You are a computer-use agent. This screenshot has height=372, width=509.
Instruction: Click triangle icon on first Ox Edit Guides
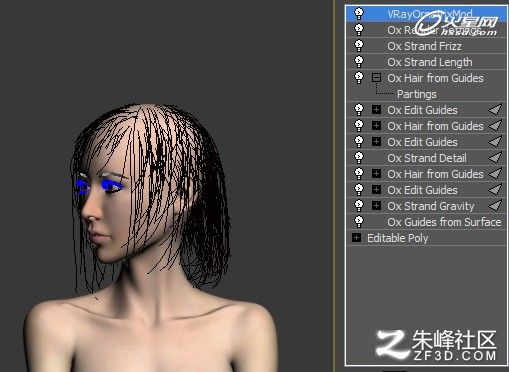(x=495, y=110)
